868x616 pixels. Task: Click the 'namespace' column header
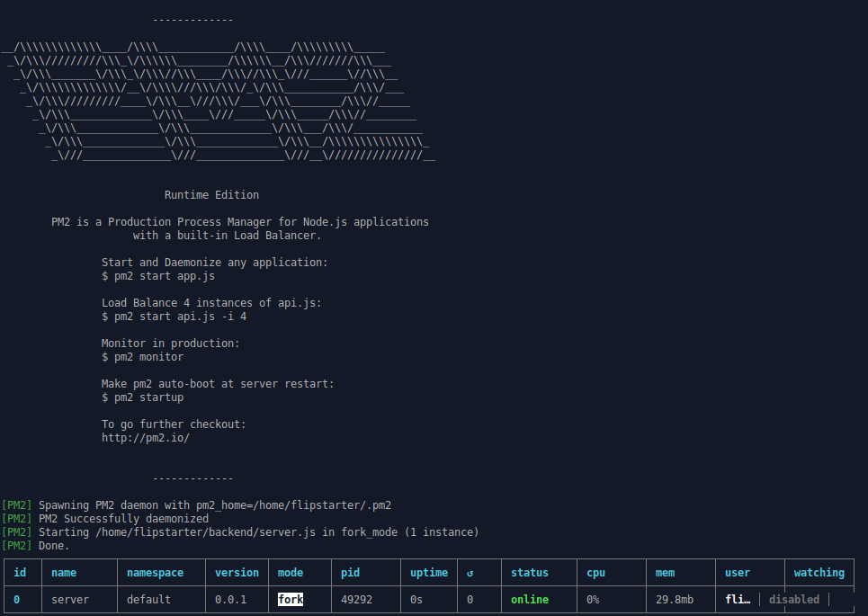155,573
